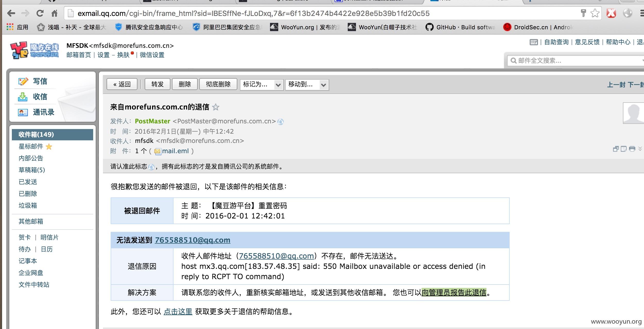Click the browser forward arrow
Image resolution: width=644 pixels, height=329 pixels.
tap(25, 13)
